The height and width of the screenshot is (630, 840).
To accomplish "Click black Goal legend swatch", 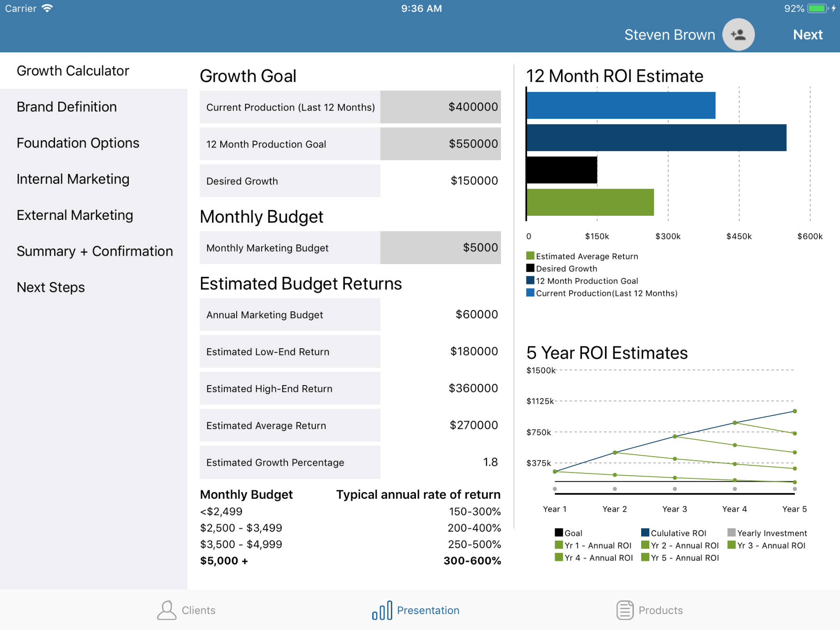I will pyautogui.click(x=559, y=533).
